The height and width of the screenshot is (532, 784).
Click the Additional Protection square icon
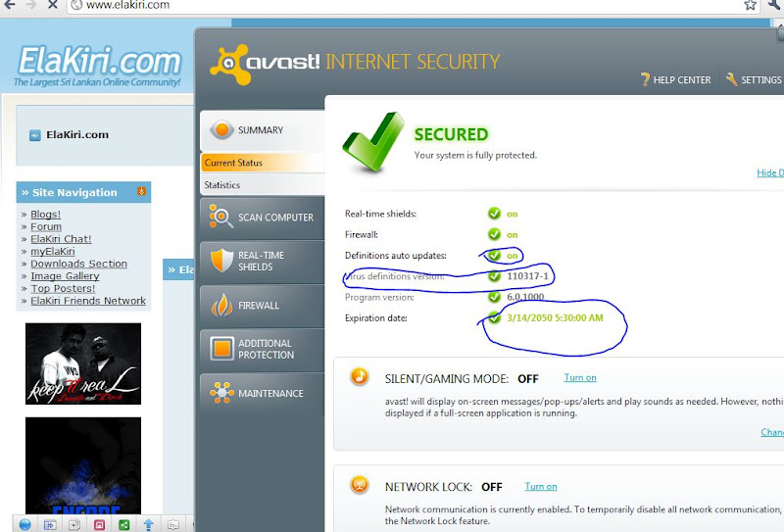[x=222, y=349]
